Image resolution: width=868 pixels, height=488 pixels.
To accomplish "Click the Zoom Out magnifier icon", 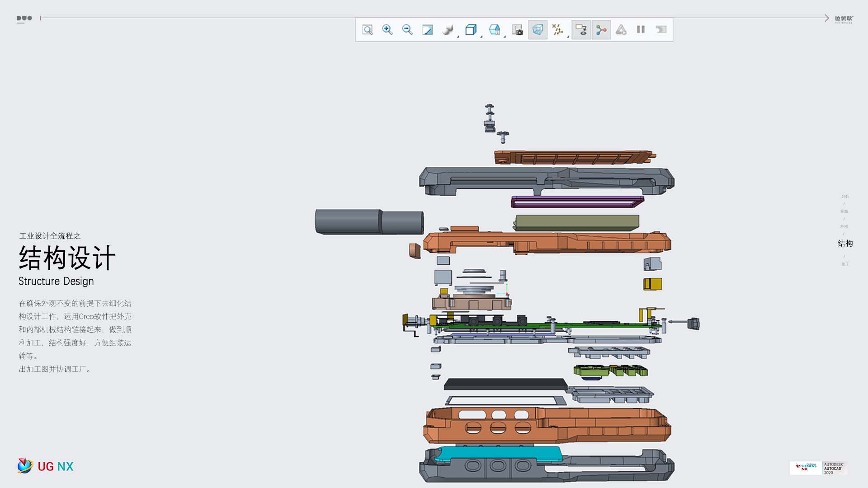I will coord(407,30).
